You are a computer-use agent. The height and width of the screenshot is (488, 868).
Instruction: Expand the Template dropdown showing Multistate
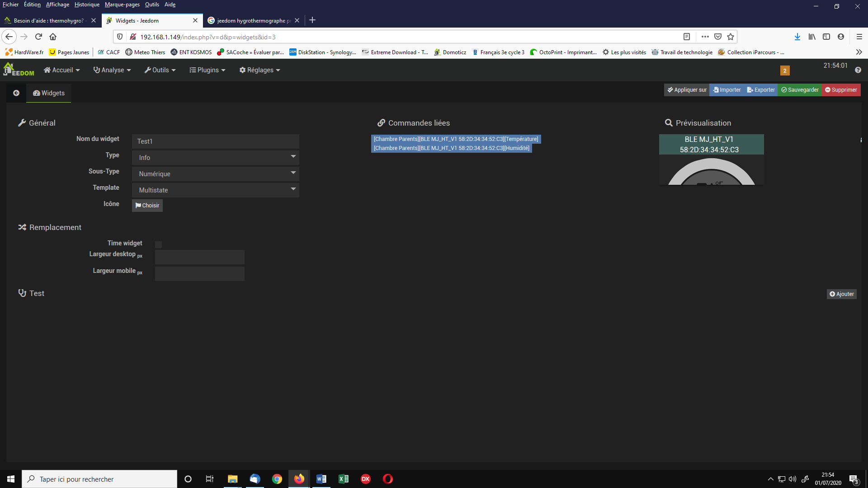click(216, 190)
